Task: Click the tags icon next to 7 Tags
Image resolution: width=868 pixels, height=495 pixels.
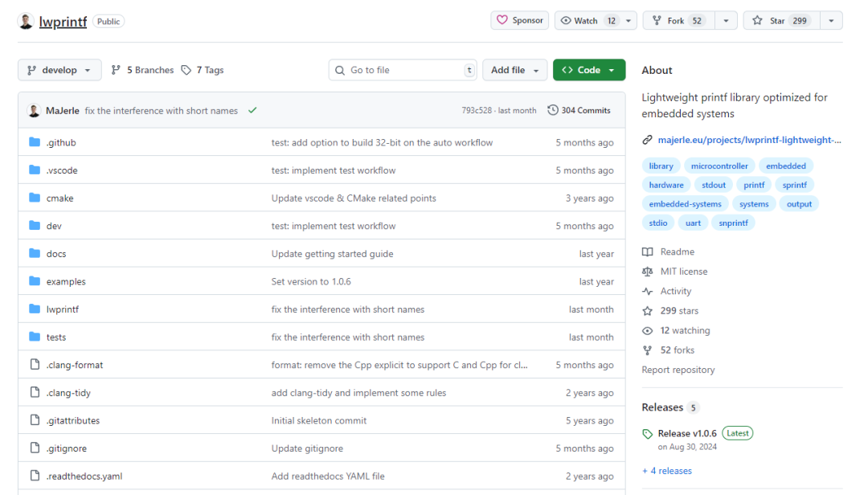Action: pos(186,71)
